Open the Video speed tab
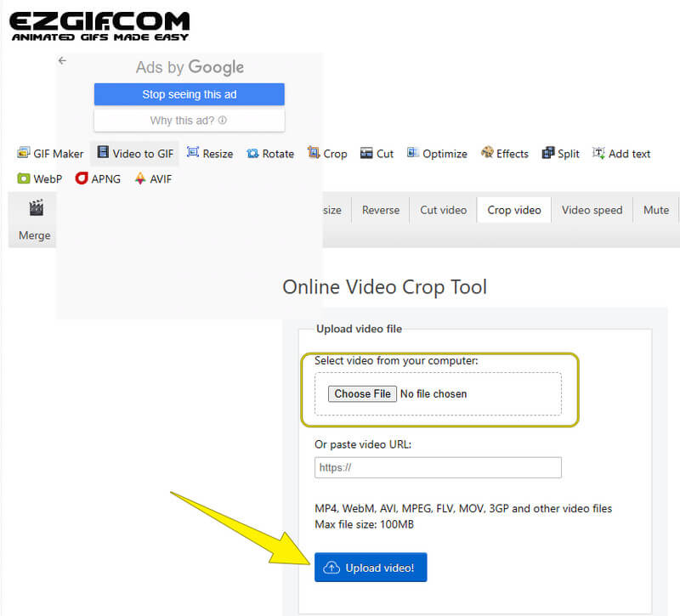This screenshot has height=616, width=680. (x=592, y=210)
